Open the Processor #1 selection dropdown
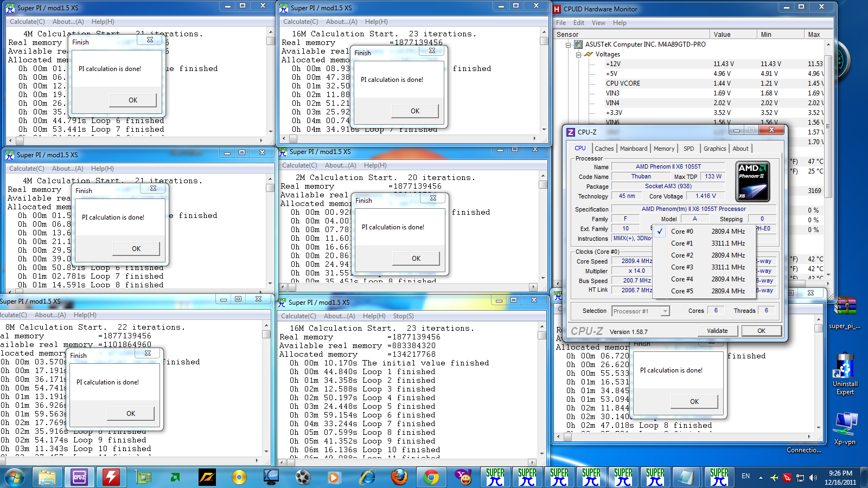This screenshot has width=868, height=488. tap(641, 311)
